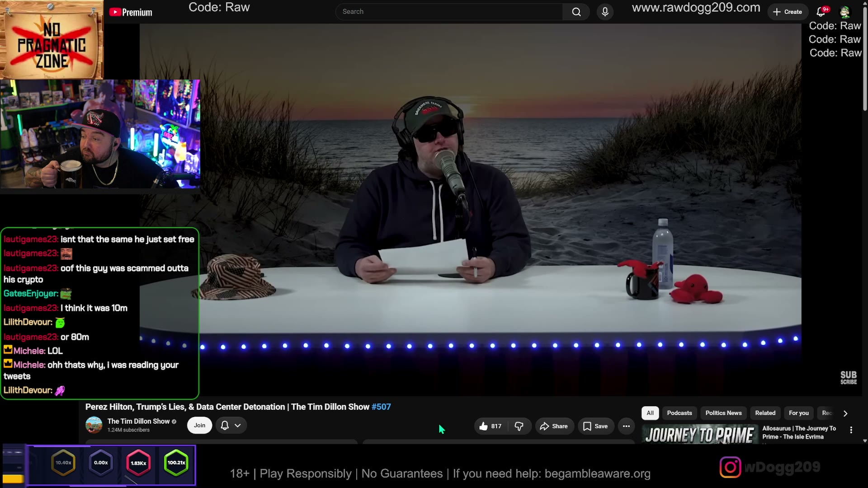Screen dimensions: 868x488
Task: Click the 0.00x multiplier hexagon badge
Action: coord(101,463)
